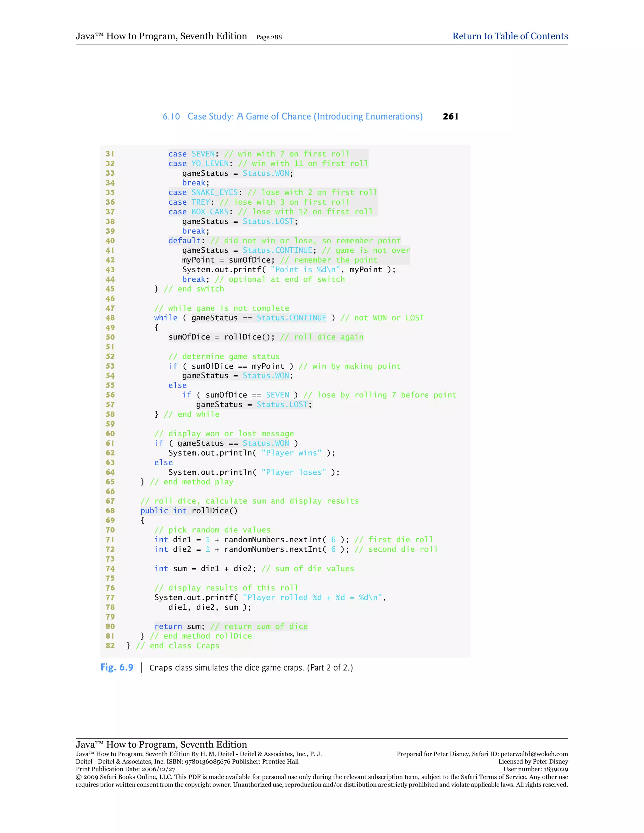
Task: Click the 'Safari Terms of Service' footer text
Action: (494, 777)
